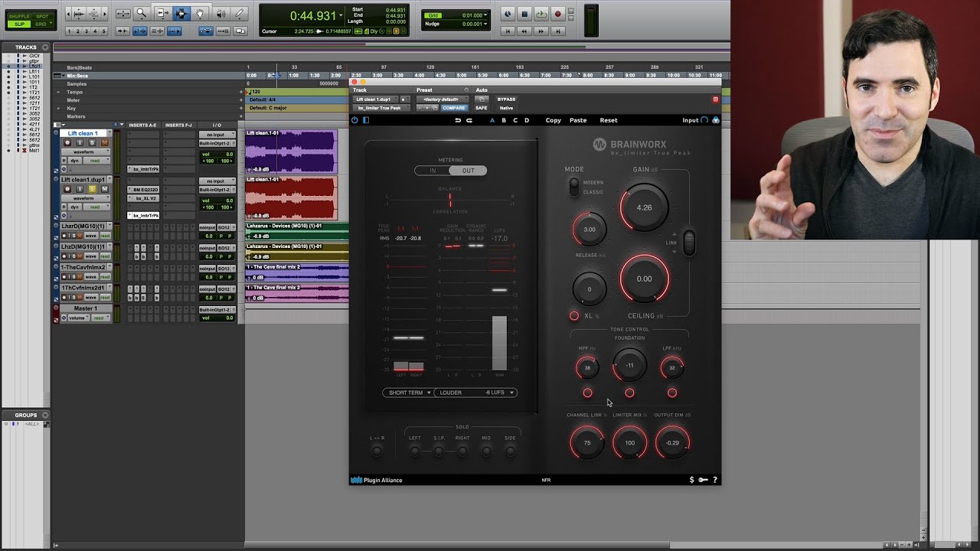Viewport: 980px width, 551px height.
Task: Select plugin settings slot A
Action: coord(492,120)
